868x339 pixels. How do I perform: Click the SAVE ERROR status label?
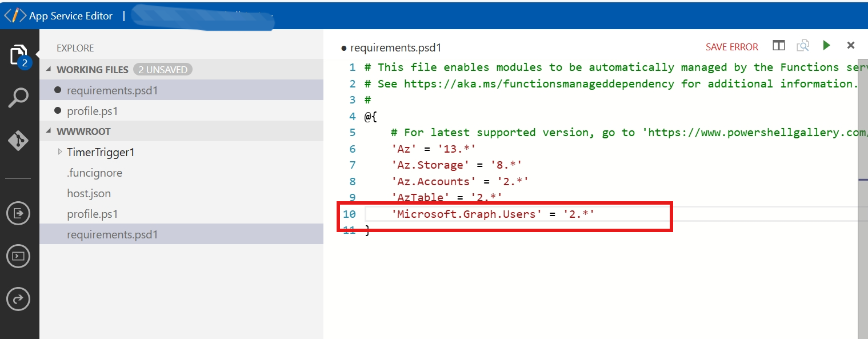(731, 47)
